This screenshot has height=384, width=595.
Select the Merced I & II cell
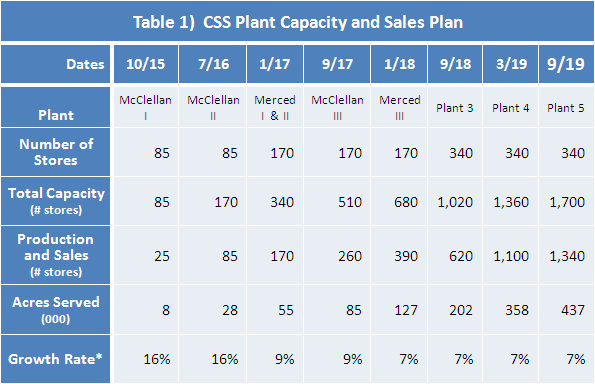point(275,107)
